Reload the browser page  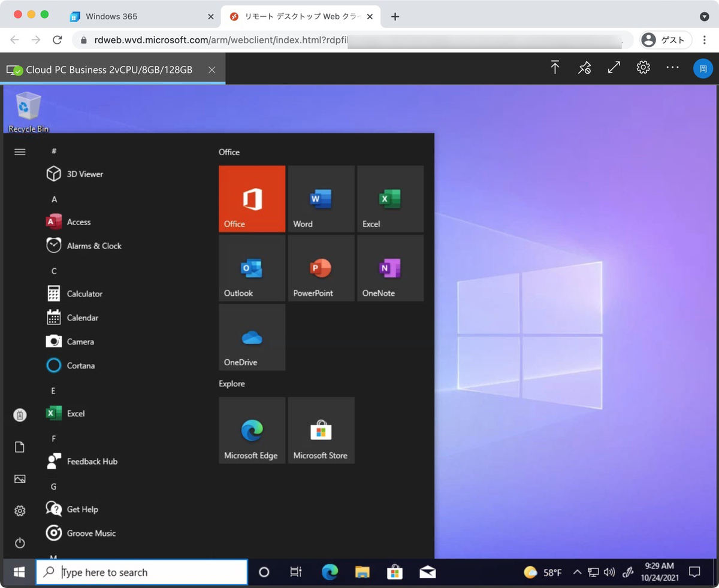[57, 40]
